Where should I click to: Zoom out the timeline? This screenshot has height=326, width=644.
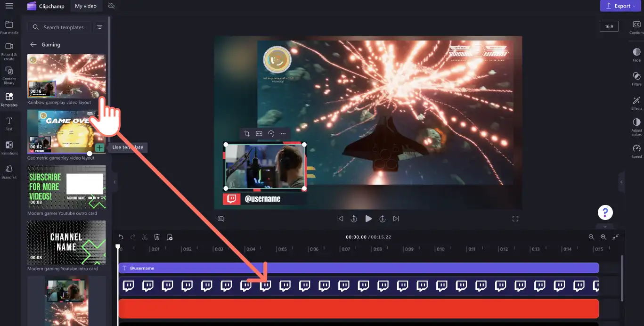(x=591, y=237)
